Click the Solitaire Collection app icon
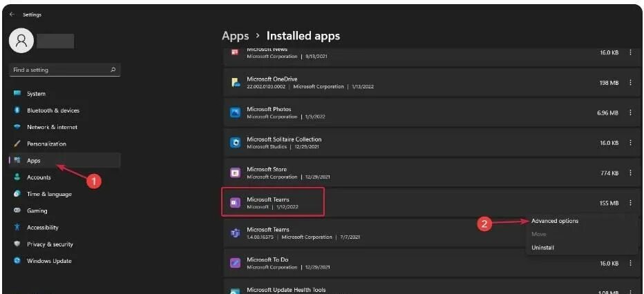The width and height of the screenshot is (644, 294). [235, 143]
